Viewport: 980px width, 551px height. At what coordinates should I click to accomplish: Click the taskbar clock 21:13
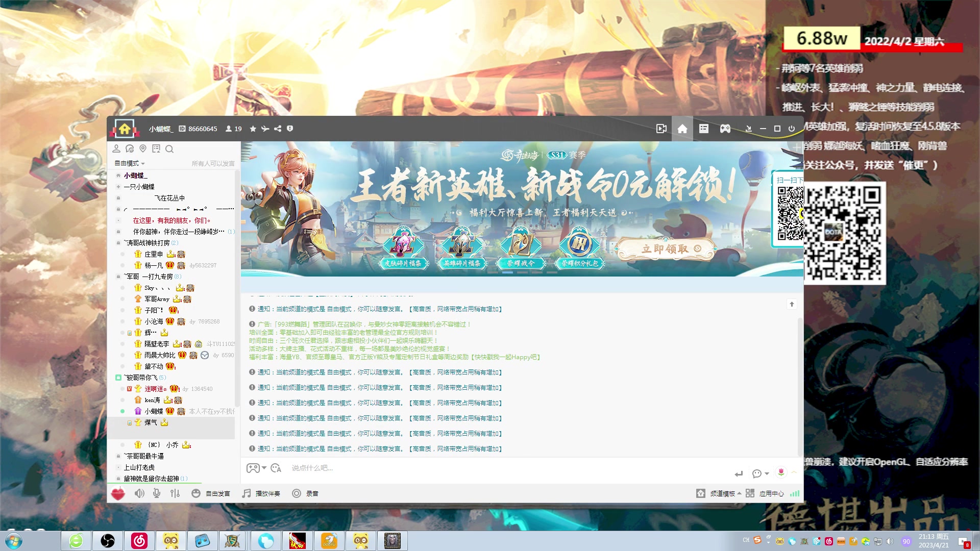pyautogui.click(x=934, y=541)
